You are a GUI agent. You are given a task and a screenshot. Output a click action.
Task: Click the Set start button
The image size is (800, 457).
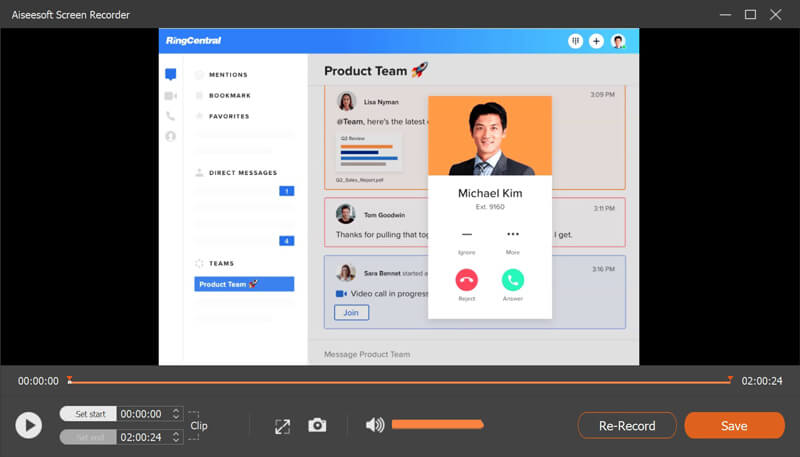pyautogui.click(x=88, y=414)
